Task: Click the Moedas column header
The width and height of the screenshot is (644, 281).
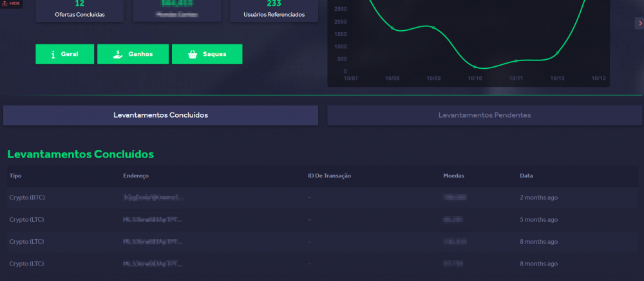Action: [x=453, y=176]
